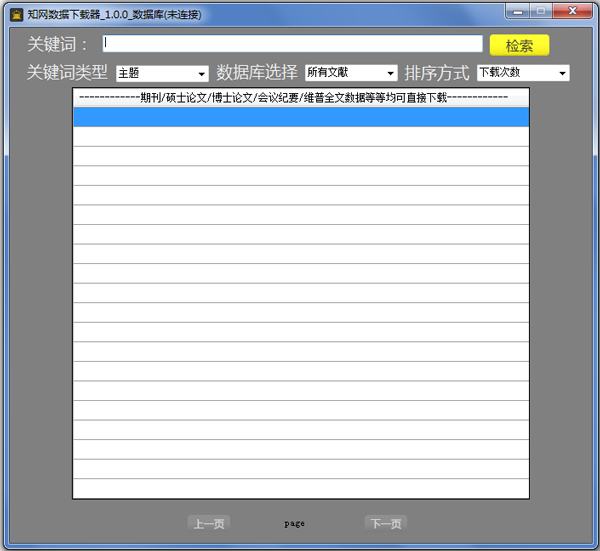The image size is (600, 551).
Task: Go to the next page with 下一页
Action: tap(386, 523)
